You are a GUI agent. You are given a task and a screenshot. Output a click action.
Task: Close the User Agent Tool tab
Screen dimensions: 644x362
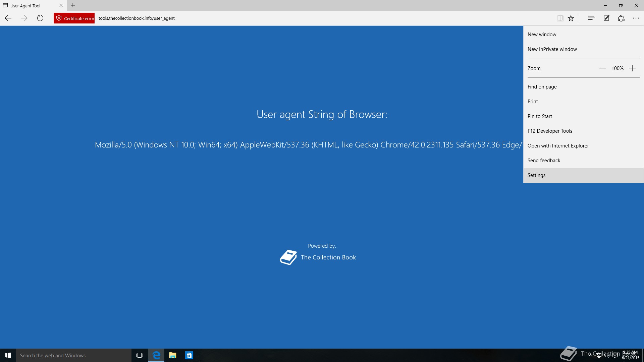[x=61, y=5]
